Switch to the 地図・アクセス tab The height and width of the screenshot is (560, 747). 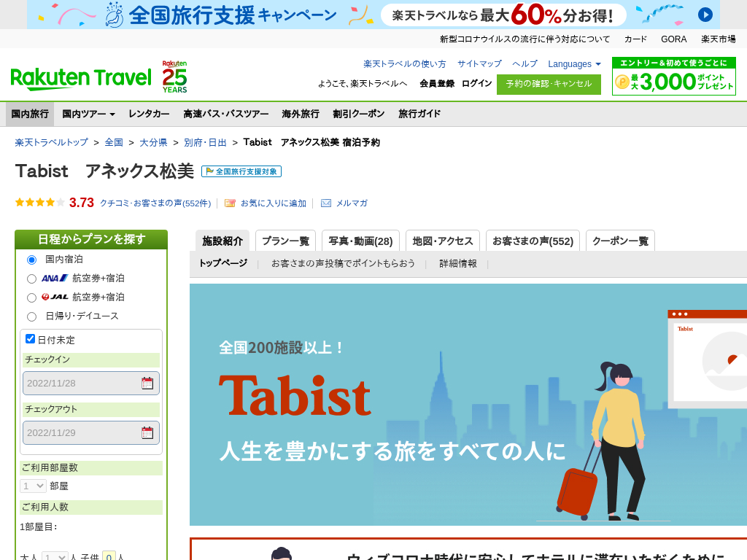443,241
